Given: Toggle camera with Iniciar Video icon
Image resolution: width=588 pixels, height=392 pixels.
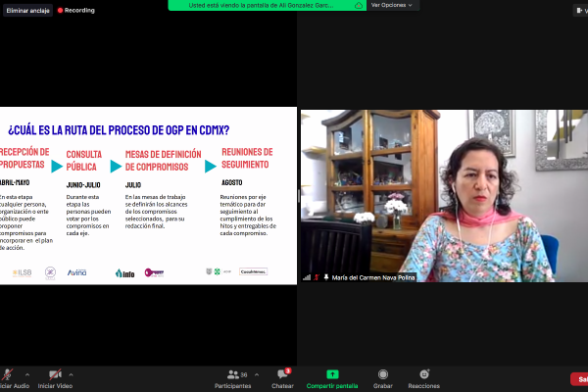Looking at the screenshot, I should coord(55,374).
